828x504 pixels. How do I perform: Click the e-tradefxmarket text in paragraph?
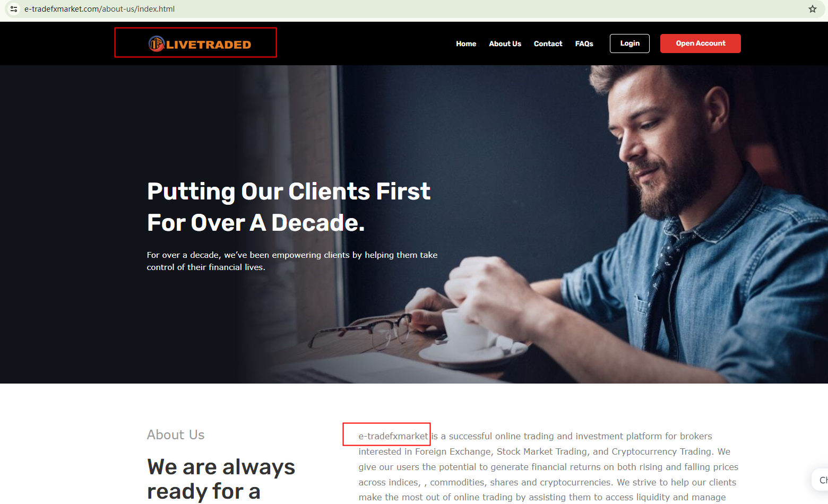tap(393, 436)
